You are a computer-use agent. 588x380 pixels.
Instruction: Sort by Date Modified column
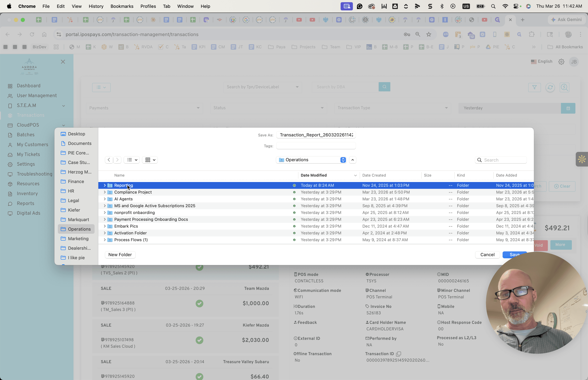click(329, 175)
